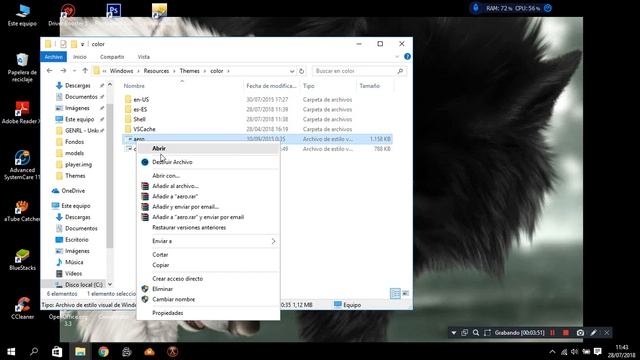Open Google Chrome from taskbar
The width and height of the screenshot is (640, 360).
pyautogui.click(x=103, y=351)
